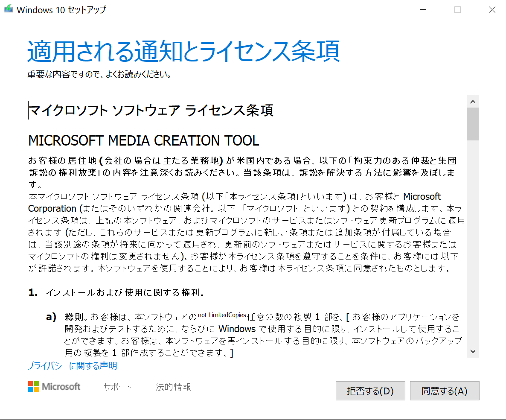506x420 pixels.
Task: Open the サポート link
Action: click(x=117, y=387)
